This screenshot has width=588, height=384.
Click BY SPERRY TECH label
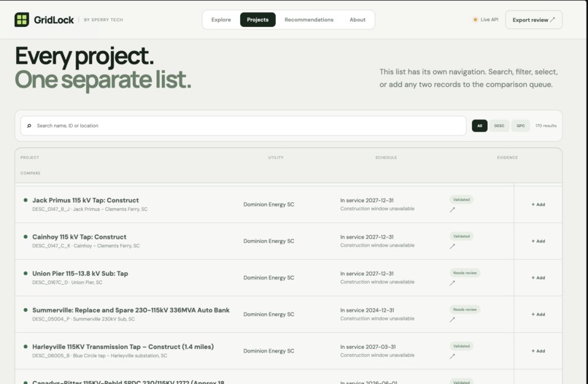(103, 20)
